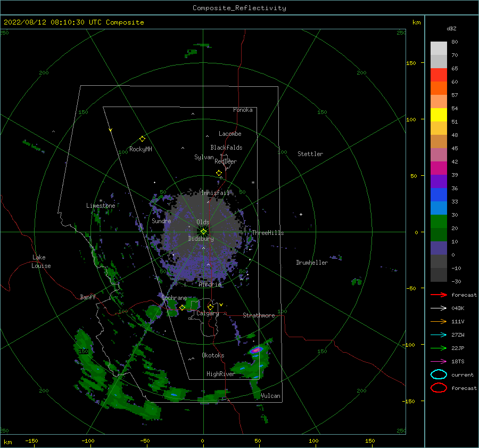Viewport: 479px width, 448px height.
Task: Click the Drumheller label
Action: [312, 263]
